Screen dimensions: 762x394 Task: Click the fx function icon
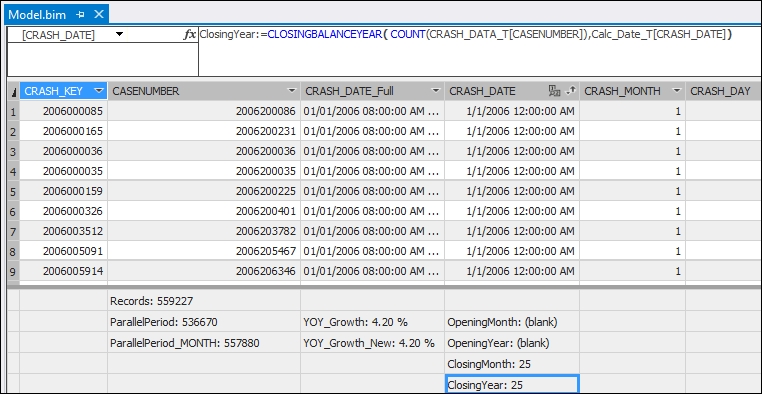point(190,34)
